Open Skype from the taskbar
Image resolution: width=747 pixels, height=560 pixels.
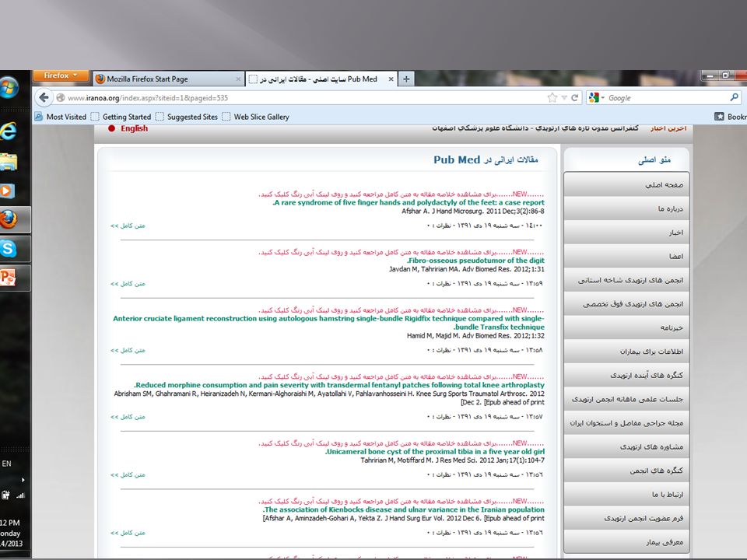tap(8, 249)
